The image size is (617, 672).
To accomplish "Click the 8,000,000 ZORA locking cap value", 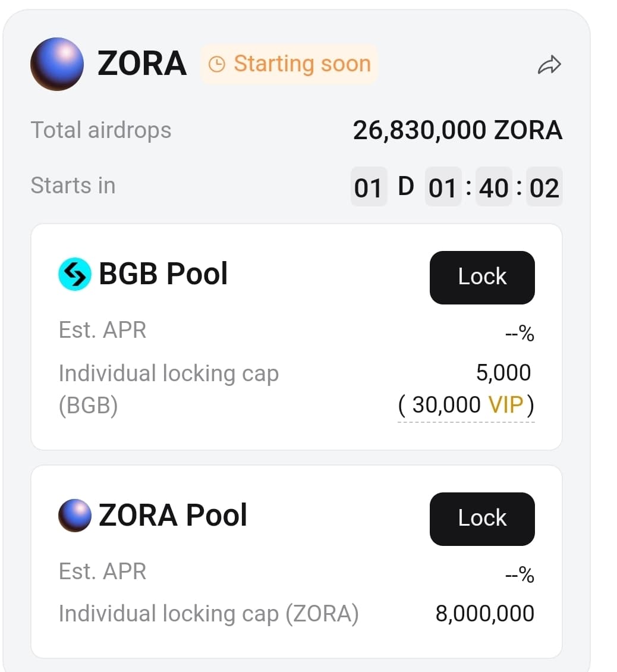I will tap(484, 614).
